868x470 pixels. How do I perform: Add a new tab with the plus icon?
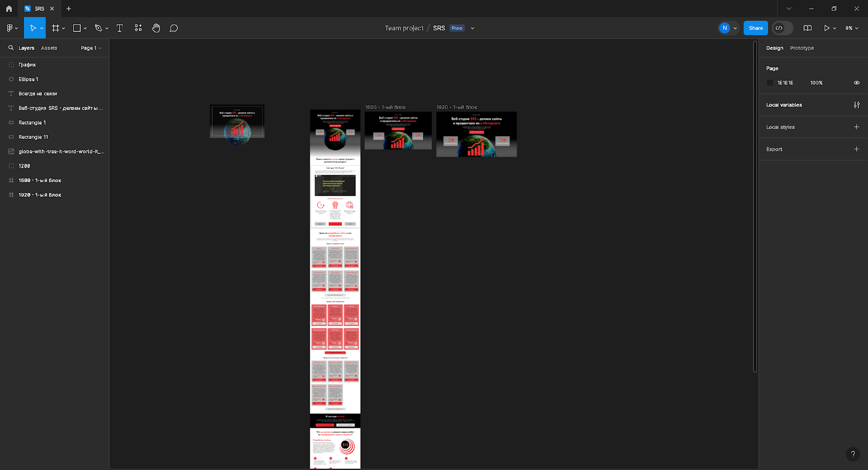[68, 9]
